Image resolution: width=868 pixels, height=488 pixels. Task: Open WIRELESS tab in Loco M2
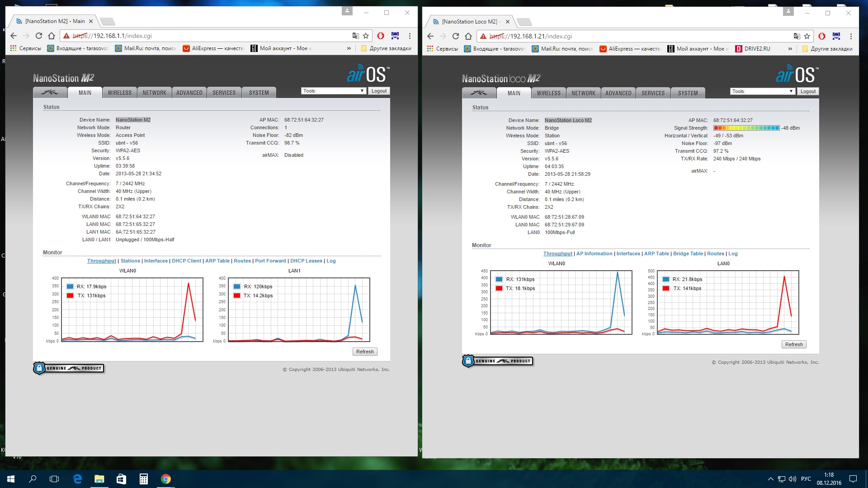coord(549,93)
